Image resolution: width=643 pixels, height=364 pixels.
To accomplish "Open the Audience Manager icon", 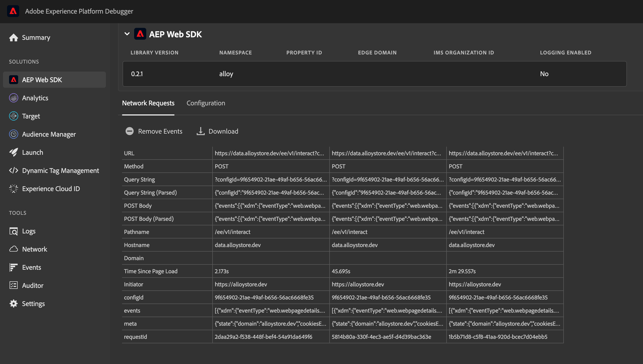I will (14, 134).
